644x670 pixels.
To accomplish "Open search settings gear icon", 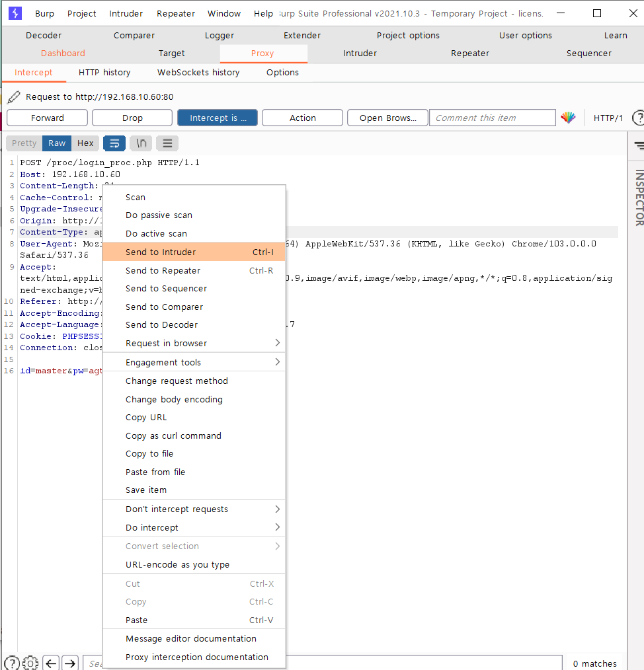I will tap(30, 663).
